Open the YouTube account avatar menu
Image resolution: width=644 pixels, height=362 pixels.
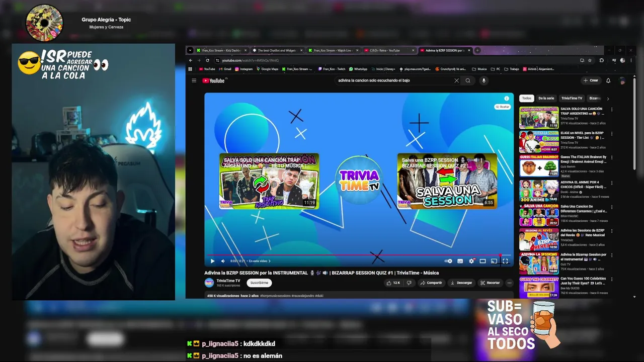pos(622,80)
